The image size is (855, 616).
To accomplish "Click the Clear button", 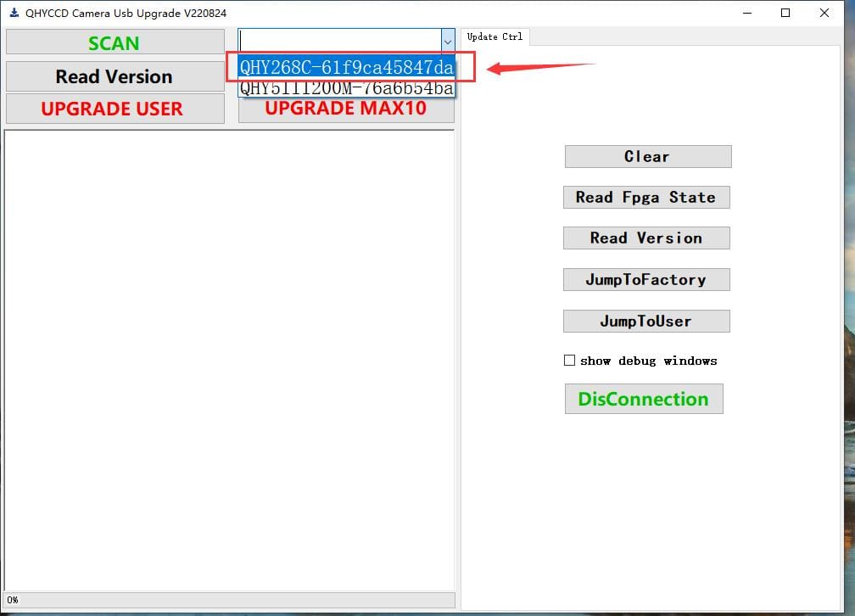I will [648, 157].
